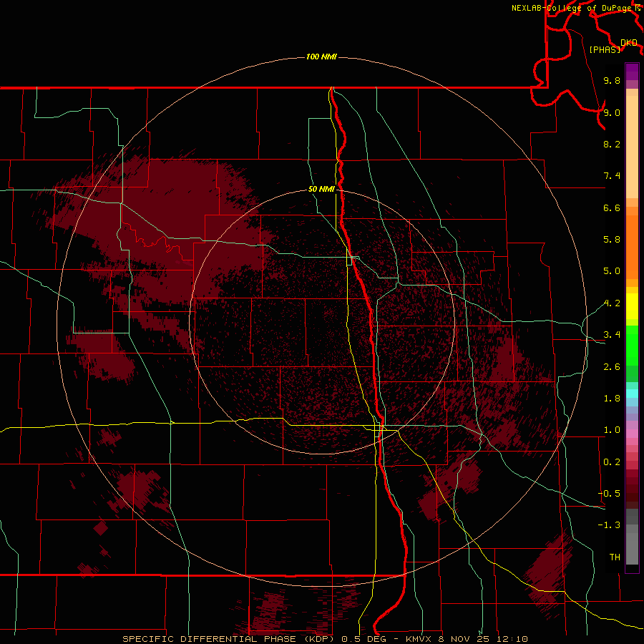Click the 4.2 value on the scale
The image size is (644, 644).
tap(612, 303)
